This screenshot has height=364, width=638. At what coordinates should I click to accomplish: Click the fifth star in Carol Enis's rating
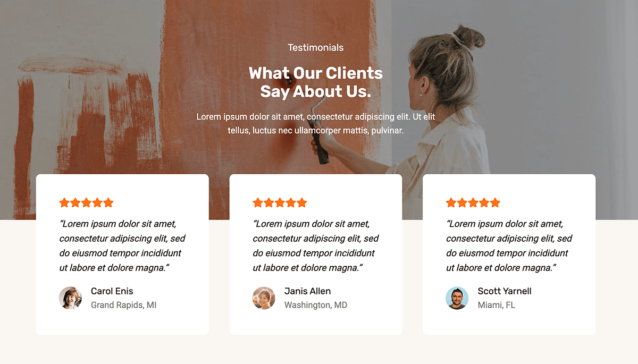tap(108, 202)
